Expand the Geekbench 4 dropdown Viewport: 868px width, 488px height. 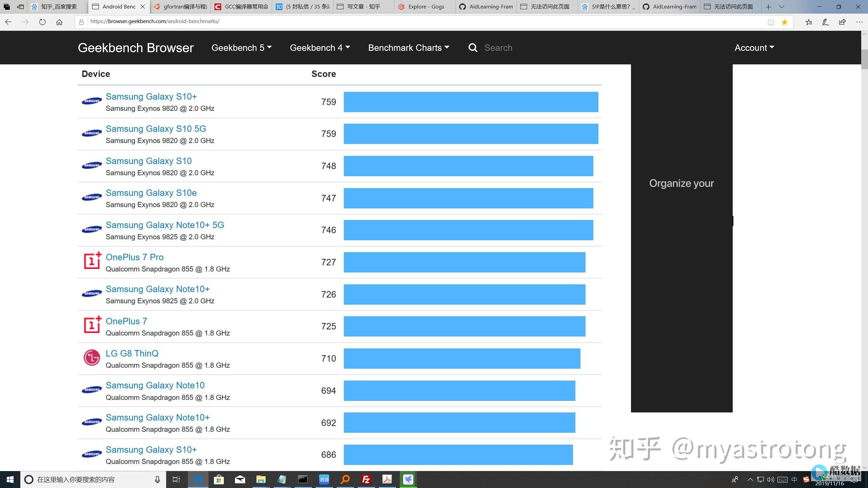(x=320, y=48)
